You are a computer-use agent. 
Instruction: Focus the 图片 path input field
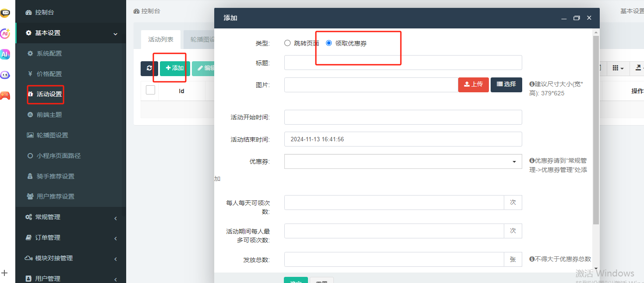371,85
